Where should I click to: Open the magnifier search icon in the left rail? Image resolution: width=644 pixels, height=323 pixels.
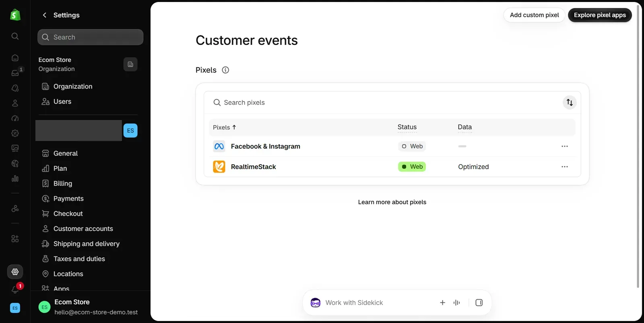[15, 36]
